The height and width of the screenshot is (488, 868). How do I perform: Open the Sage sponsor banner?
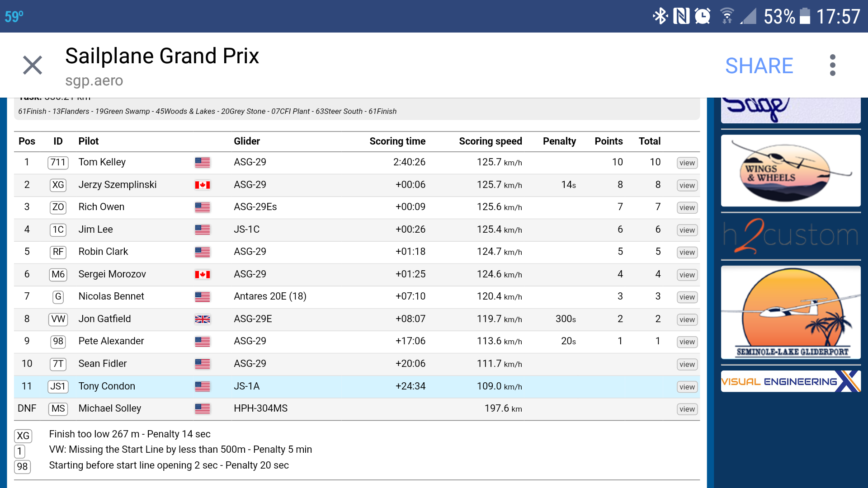(791, 110)
